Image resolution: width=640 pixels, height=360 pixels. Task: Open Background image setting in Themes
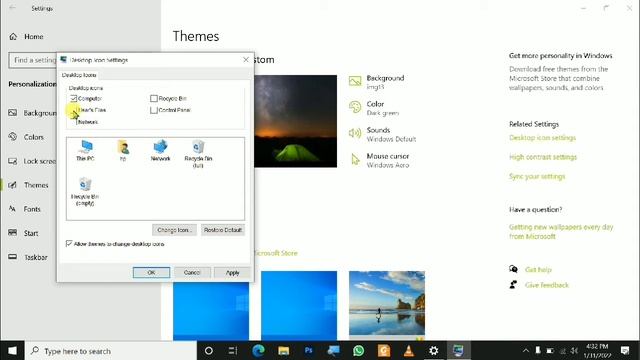[x=376, y=82]
